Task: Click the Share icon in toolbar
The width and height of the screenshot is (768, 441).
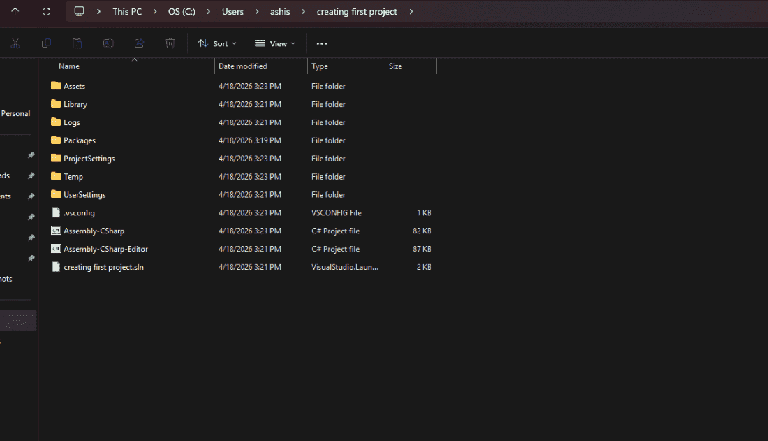Action: 139,44
